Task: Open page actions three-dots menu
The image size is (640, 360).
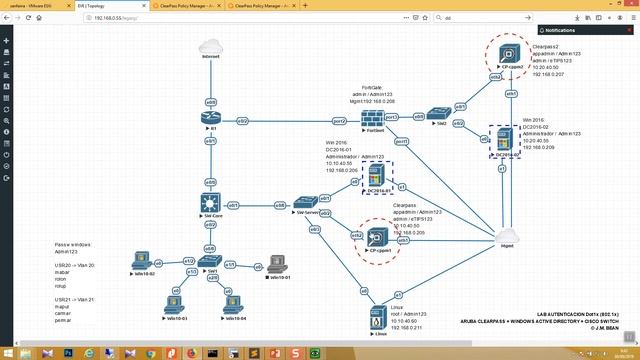Action: point(406,18)
